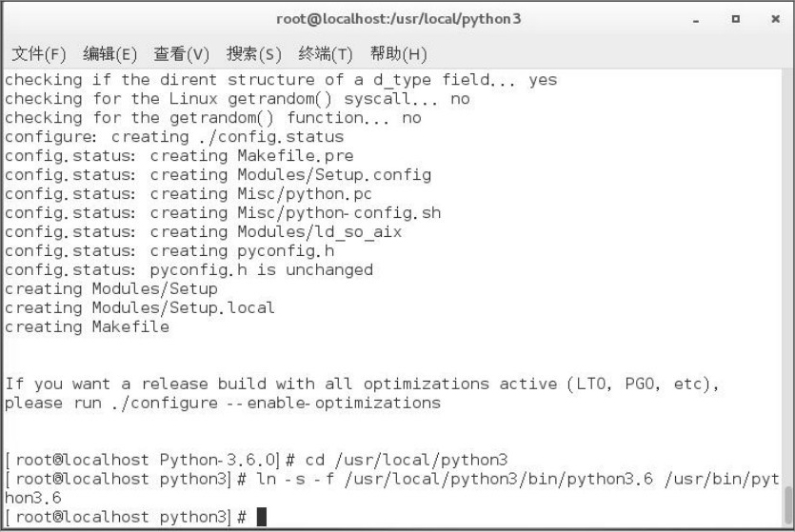795x532 pixels.
Task: Open the 终端(T) menu
Action: click(x=325, y=53)
